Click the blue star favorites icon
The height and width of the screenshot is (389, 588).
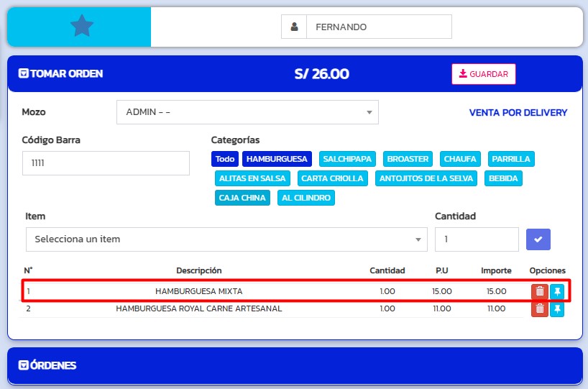click(x=82, y=27)
